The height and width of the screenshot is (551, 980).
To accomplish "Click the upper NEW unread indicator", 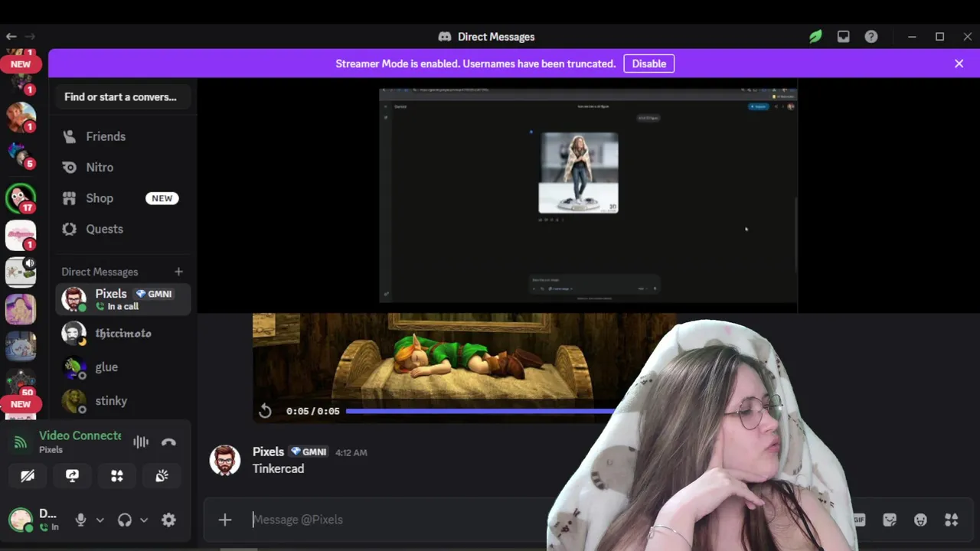I will pyautogui.click(x=21, y=64).
